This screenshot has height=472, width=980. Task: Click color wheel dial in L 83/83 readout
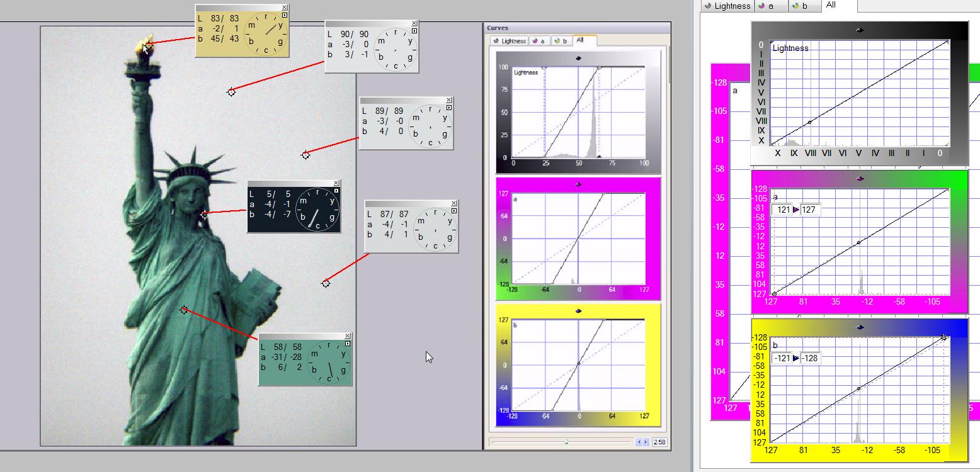(x=266, y=33)
